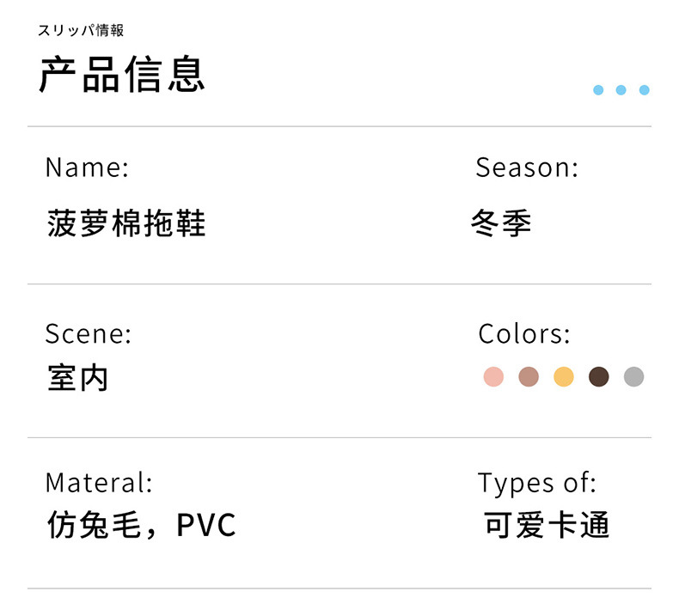This screenshot has height=616, width=679.
Task: Select the gray color swatch
Action: [633, 377]
